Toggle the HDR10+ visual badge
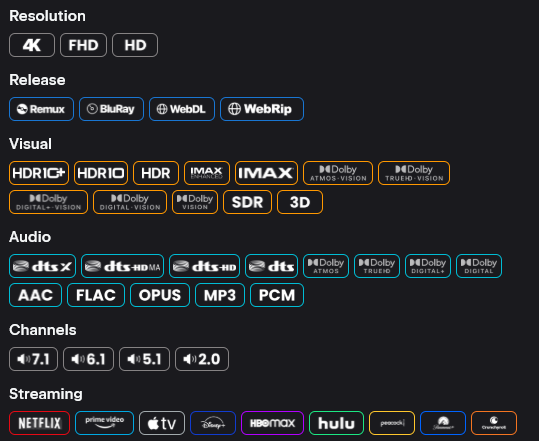This screenshot has height=441, width=539. coord(39,173)
